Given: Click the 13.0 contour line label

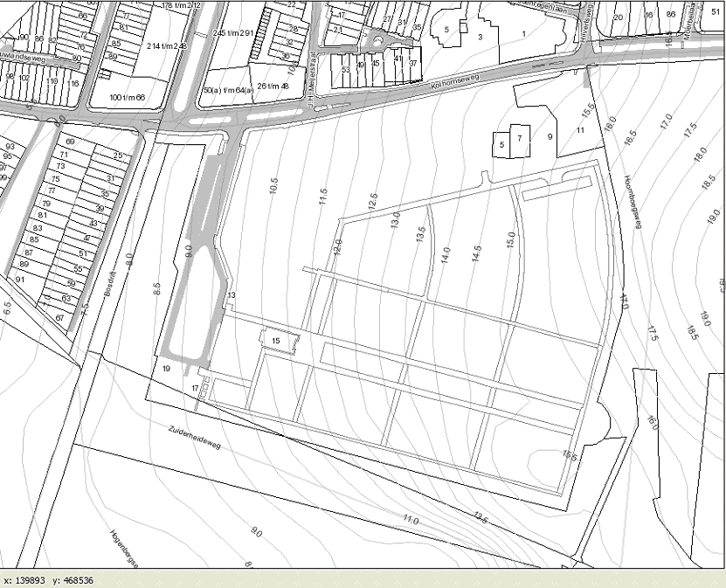Looking at the screenshot, I should (x=395, y=220).
